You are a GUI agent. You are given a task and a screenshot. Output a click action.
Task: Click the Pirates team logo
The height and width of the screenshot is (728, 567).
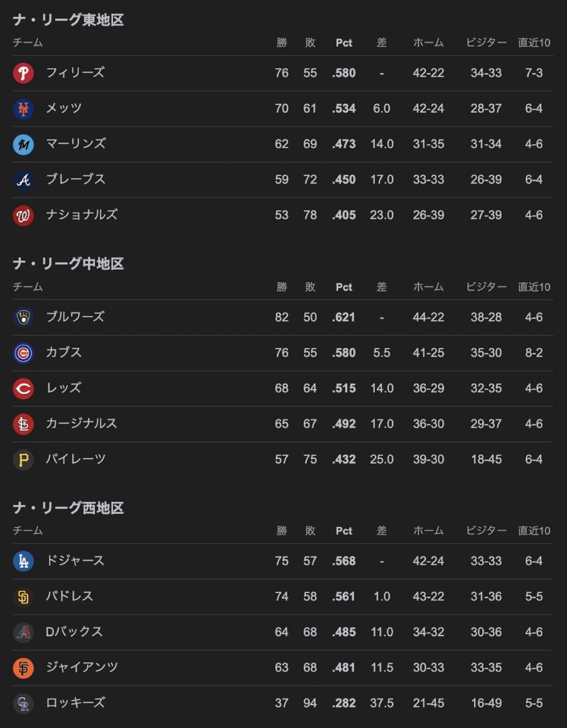23,460
